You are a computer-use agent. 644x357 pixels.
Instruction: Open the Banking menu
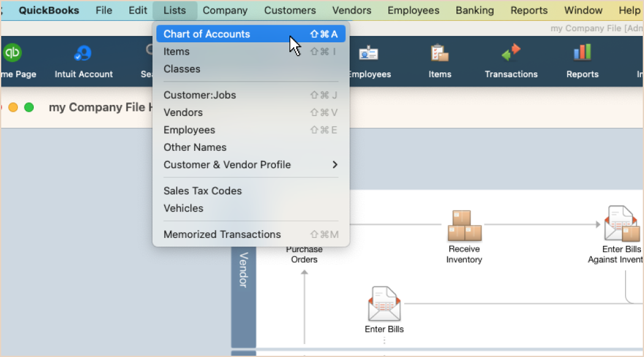point(475,10)
